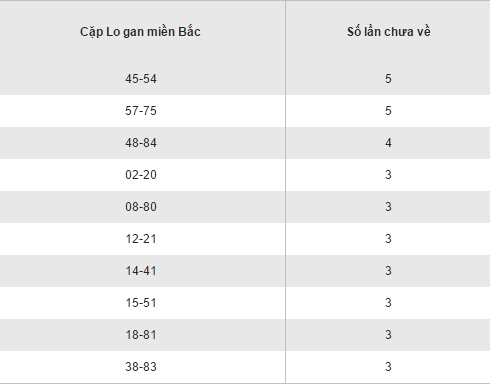Select the 14-41 pair cell
Screen dimensions: 491x385
[141, 271]
